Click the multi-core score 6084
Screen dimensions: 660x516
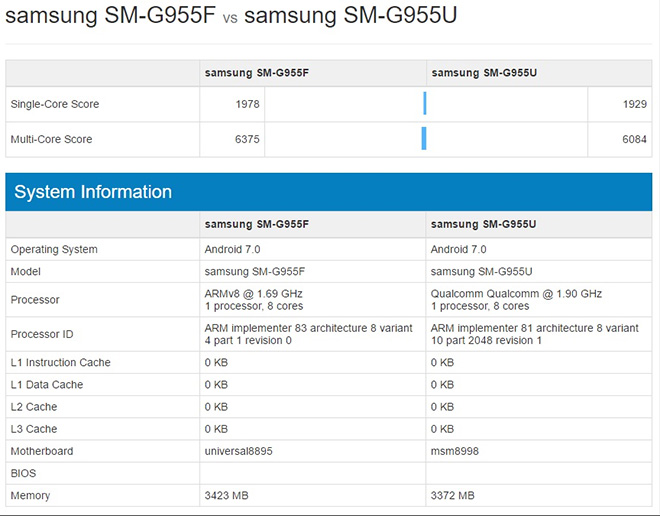(x=634, y=139)
